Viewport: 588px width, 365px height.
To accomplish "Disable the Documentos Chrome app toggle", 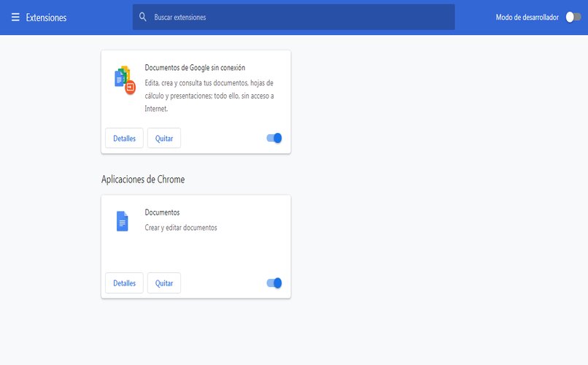I will (x=274, y=283).
